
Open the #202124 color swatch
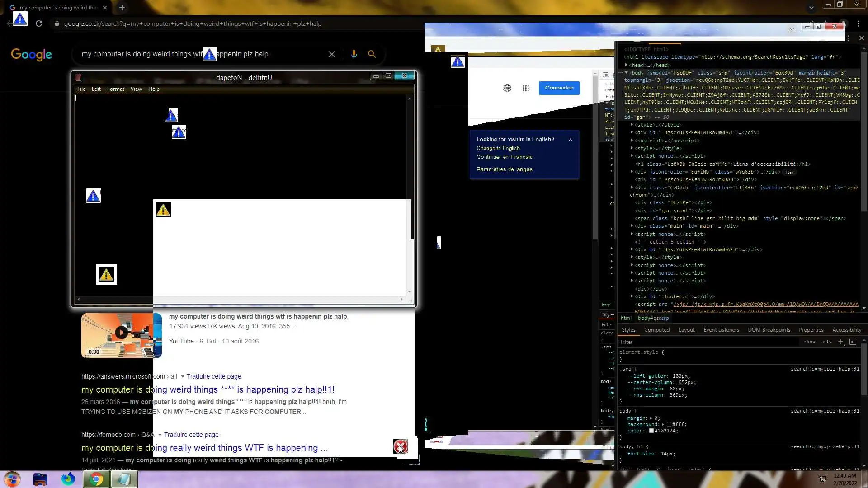[x=651, y=431]
